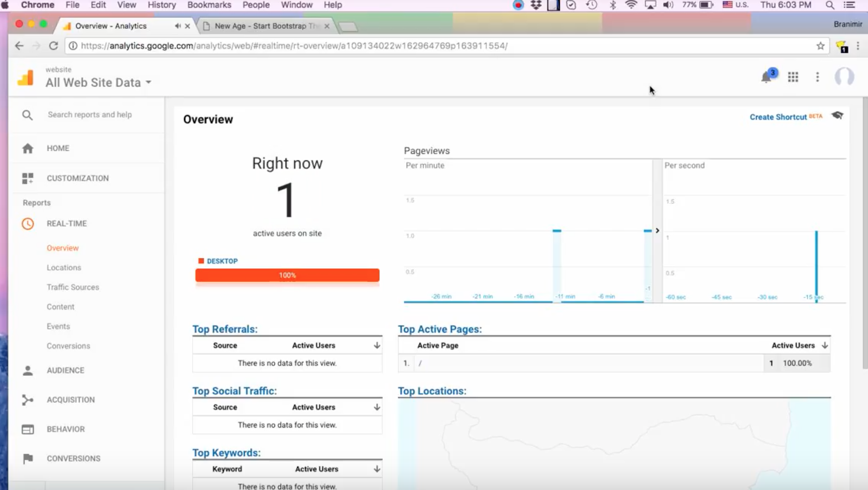The image size is (868, 490).
Task: Bookmark page with the star icon
Action: (820, 46)
